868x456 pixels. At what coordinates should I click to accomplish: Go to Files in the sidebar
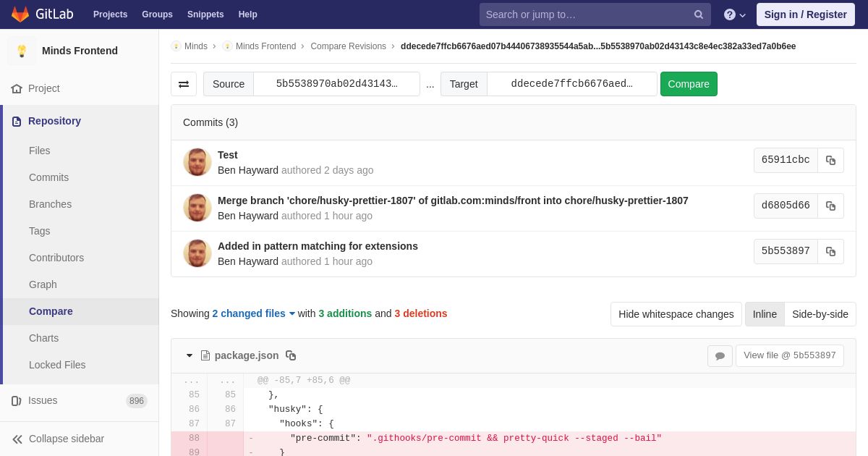pyautogui.click(x=40, y=151)
